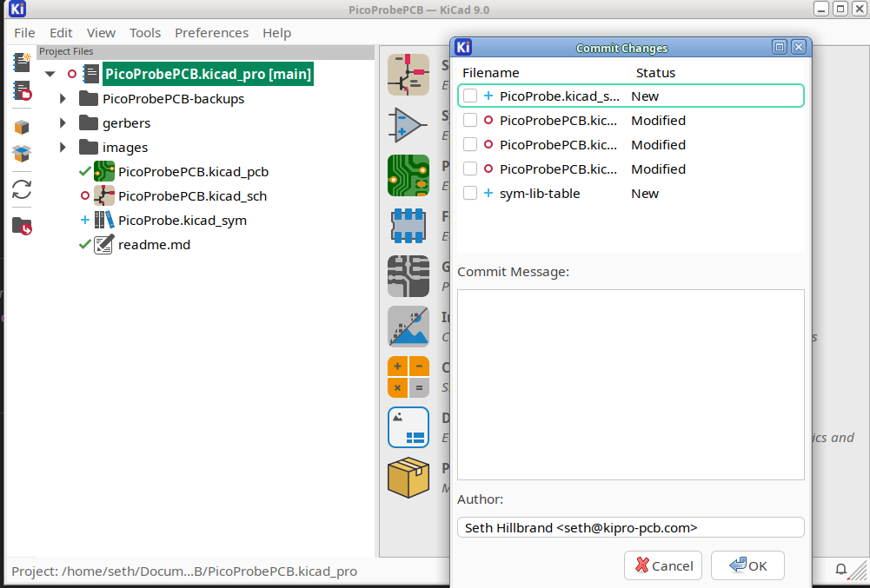Click the PicoProbe.kicad_sym library icon
Viewport: 870px width, 588px height.
click(104, 221)
